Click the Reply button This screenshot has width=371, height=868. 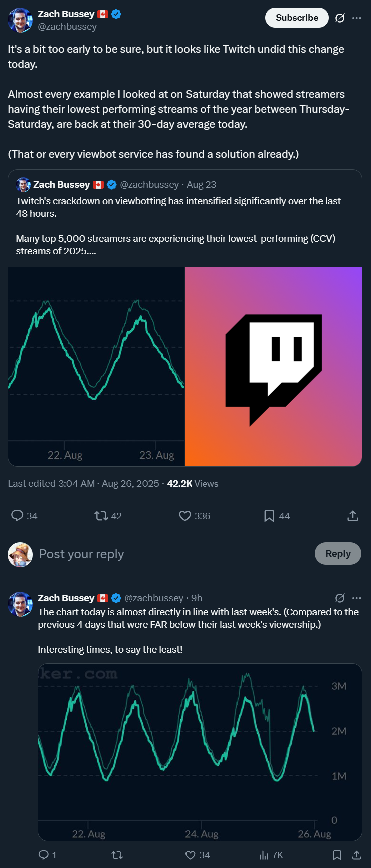pos(338,554)
